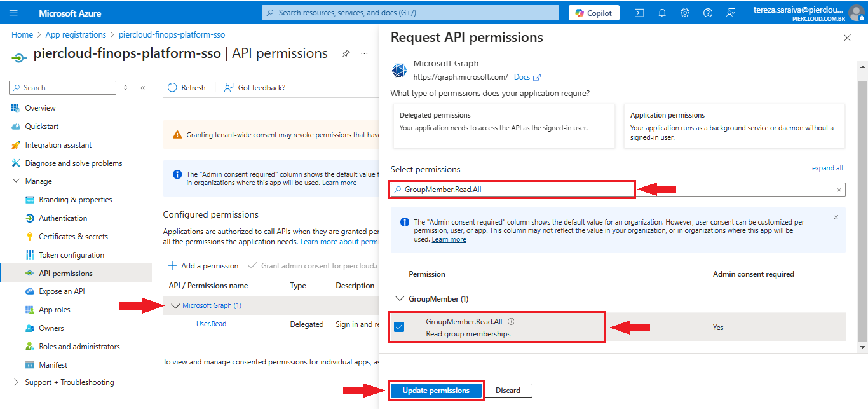
Task: Open the notifications bell icon
Action: pos(662,13)
